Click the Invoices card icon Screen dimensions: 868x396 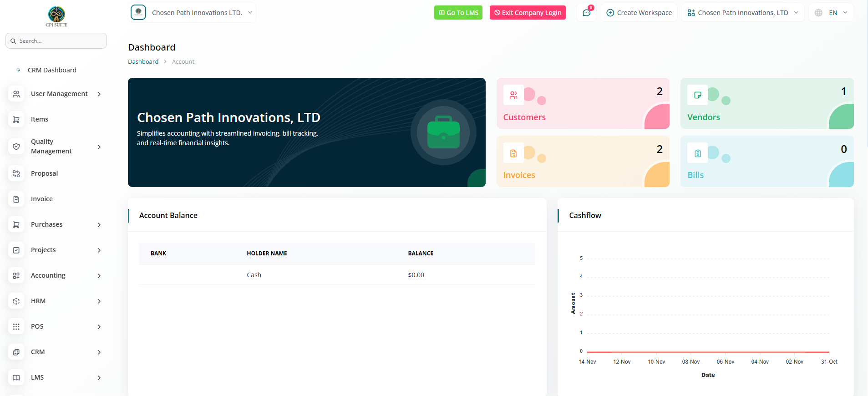pyautogui.click(x=513, y=153)
